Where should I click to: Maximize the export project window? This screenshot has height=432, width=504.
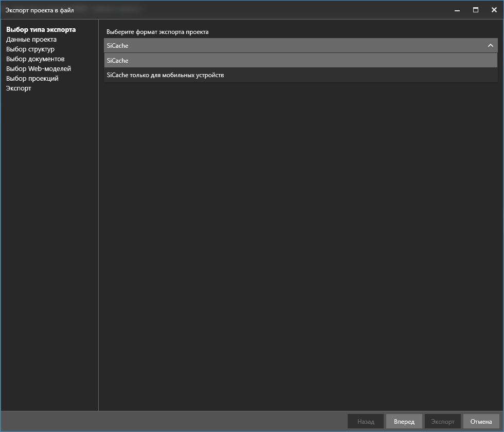(476, 10)
